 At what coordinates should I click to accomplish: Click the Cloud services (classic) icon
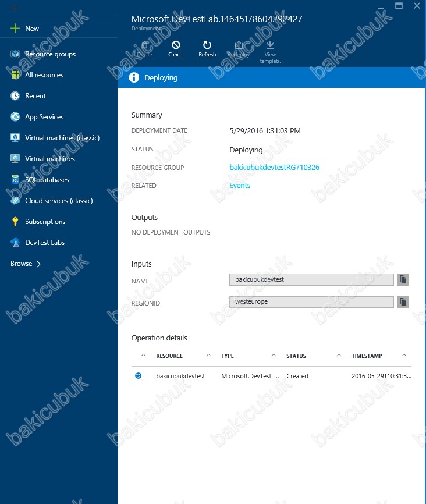pyautogui.click(x=15, y=201)
